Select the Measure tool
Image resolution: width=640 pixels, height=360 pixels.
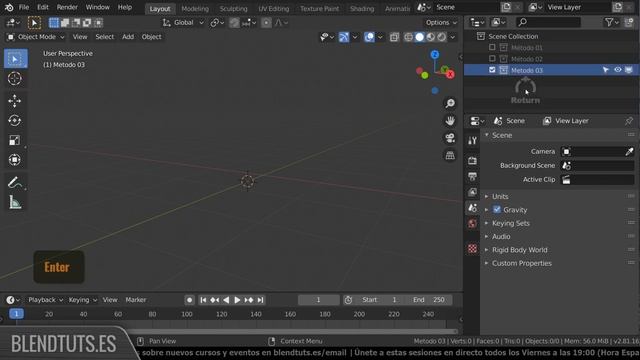[15, 202]
